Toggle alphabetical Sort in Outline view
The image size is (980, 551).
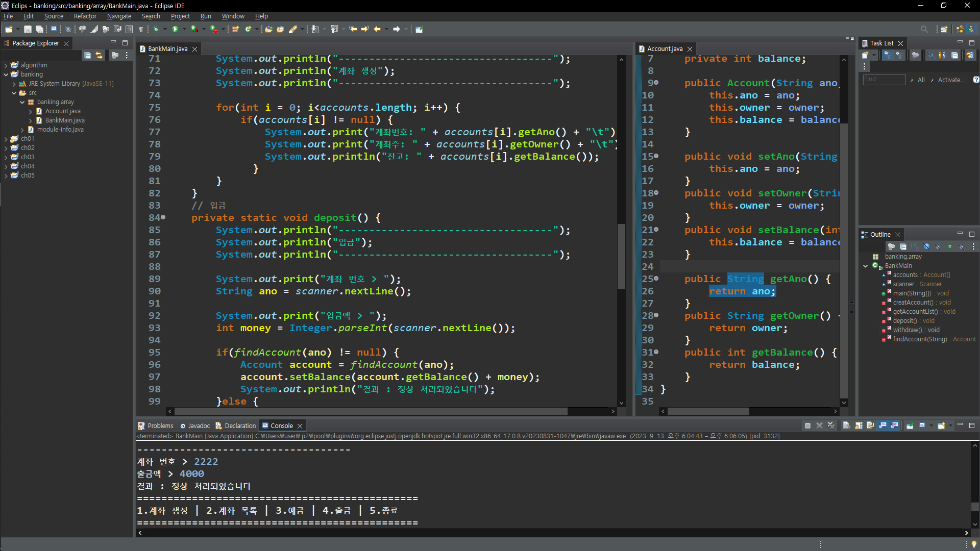[x=915, y=246]
